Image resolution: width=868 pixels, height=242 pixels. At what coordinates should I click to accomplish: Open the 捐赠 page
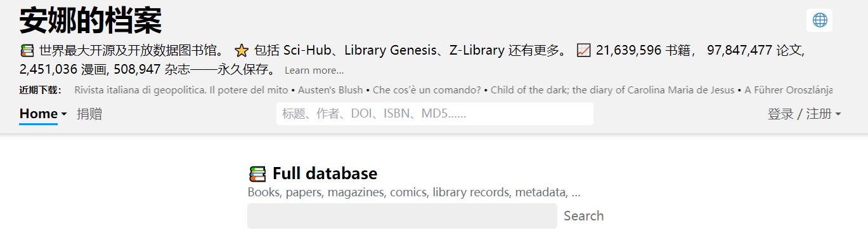(x=89, y=114)
